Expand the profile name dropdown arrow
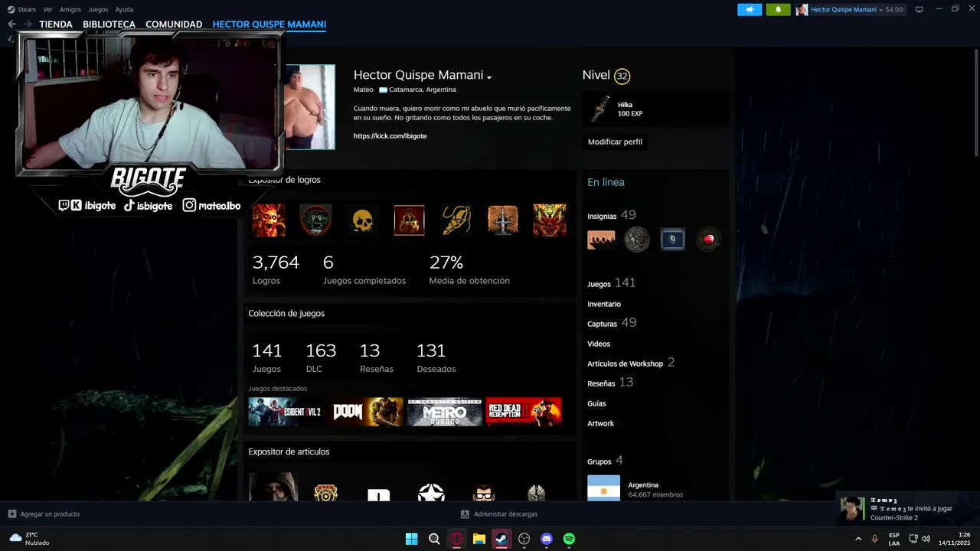 pyautogui.click(x=489, y=77)
